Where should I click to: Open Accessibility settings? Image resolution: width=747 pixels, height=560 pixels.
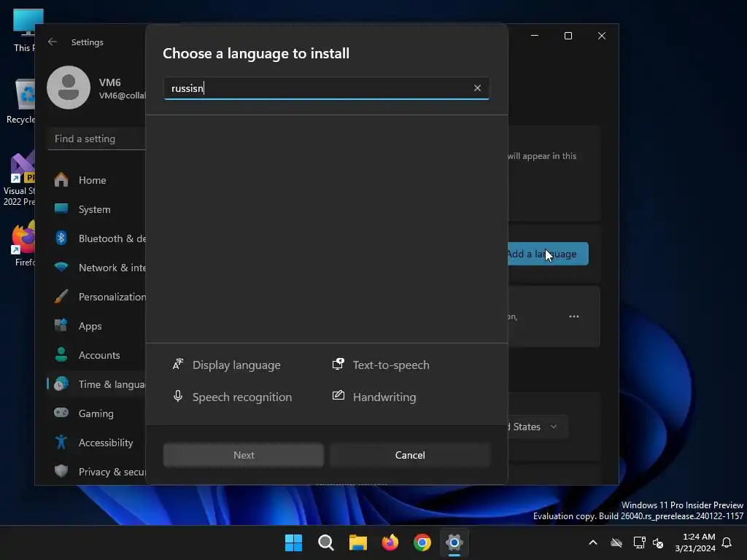97,443
